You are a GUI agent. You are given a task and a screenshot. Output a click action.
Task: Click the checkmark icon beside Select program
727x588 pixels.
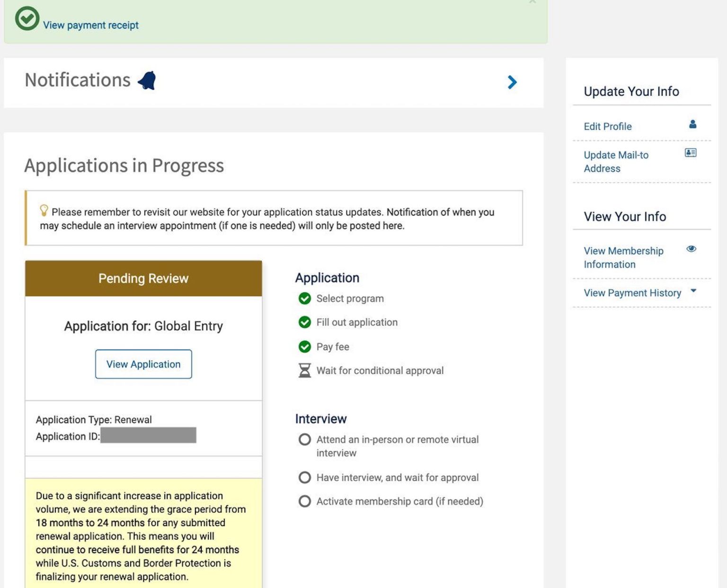point(304,298)
